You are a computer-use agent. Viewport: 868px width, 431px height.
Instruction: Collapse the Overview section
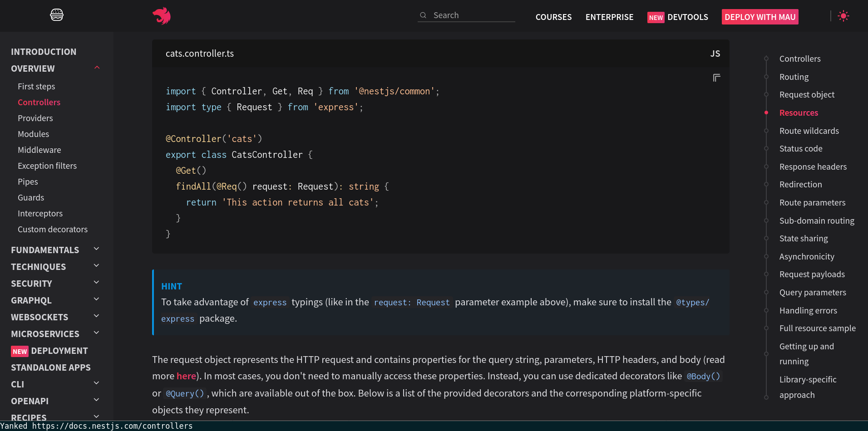tap(97, 68)
